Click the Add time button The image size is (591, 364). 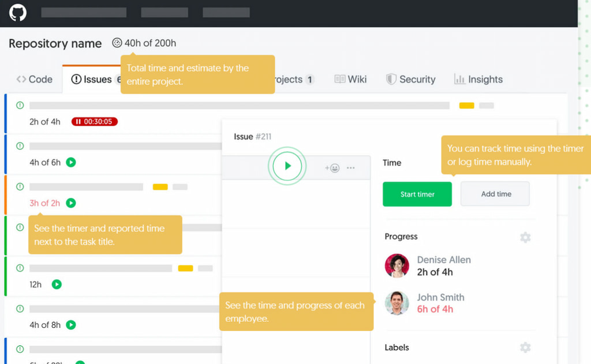[495, 194]
